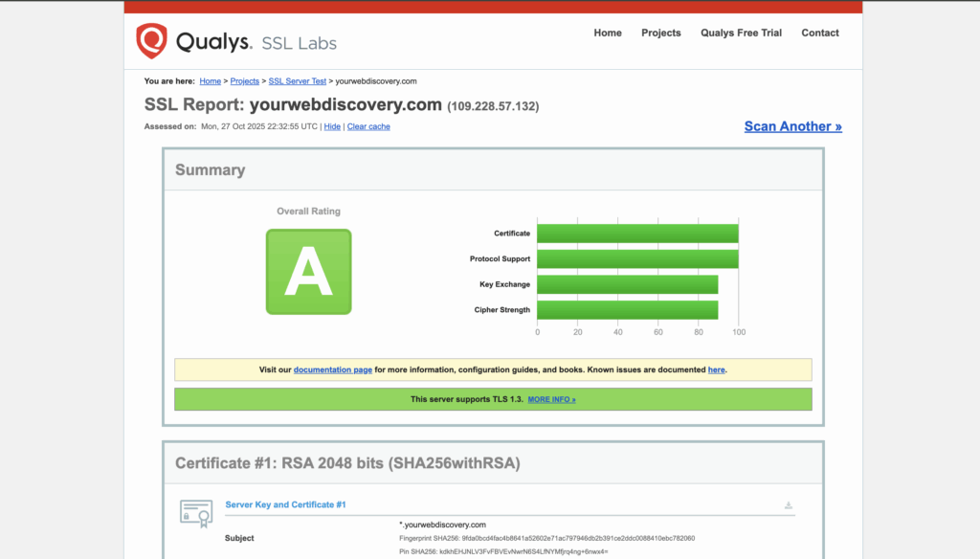
Task: Click the Projects breadcrumb link
Action: coord(245,81)
